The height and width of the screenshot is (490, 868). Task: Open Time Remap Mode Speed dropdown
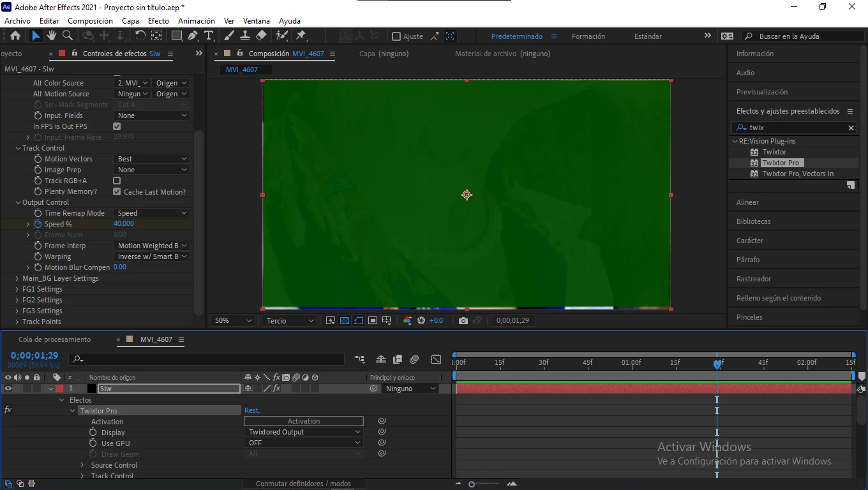pos(152,213)
